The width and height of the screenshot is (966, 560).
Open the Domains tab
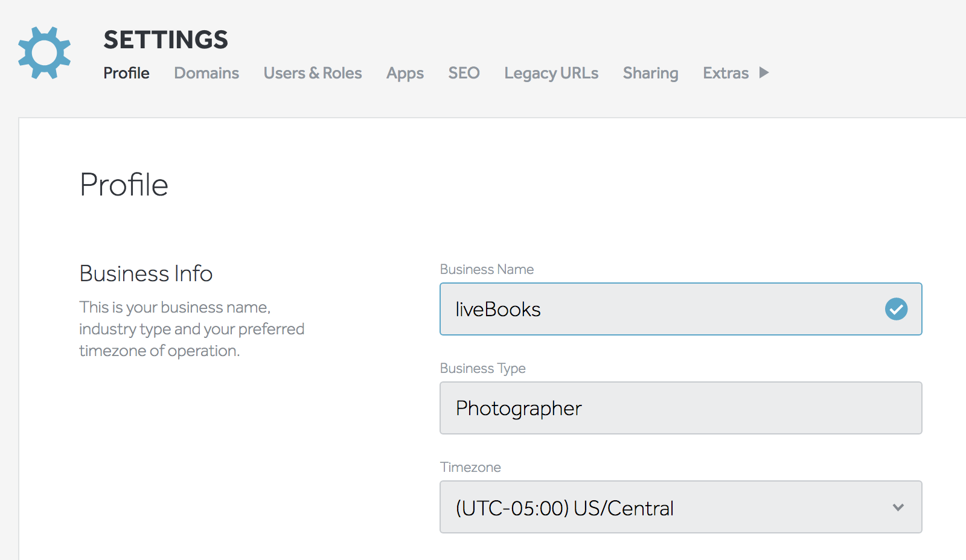(x=206, y=73)
